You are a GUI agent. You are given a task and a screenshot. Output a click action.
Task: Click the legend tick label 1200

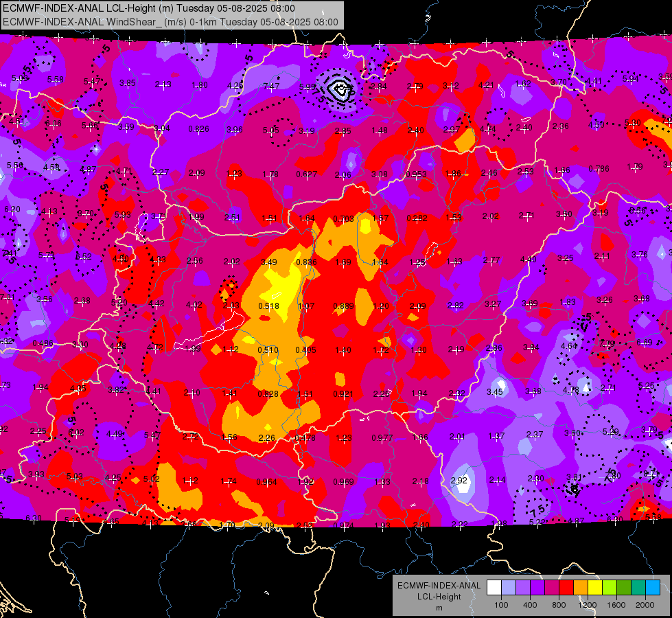tap(587, 605)
